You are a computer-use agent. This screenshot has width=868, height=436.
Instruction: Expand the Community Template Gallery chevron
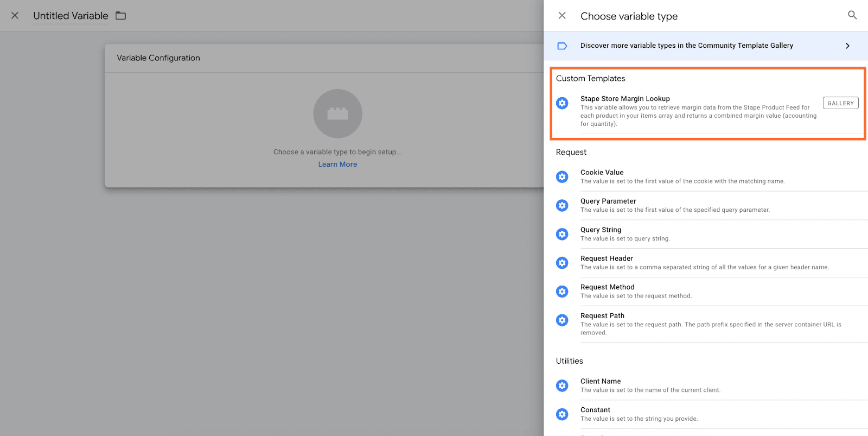click(847, 46)
